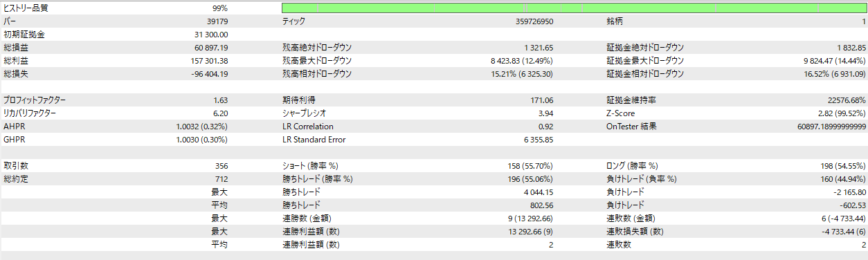Select the バー label

point(9,21)
